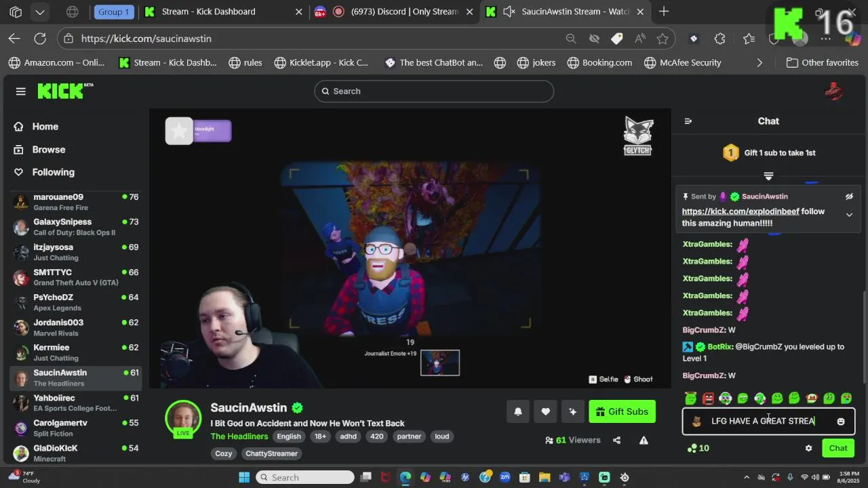This screenshot has height=488, width=868.
Task: Click the address bar URL
Action: (146, 39)
